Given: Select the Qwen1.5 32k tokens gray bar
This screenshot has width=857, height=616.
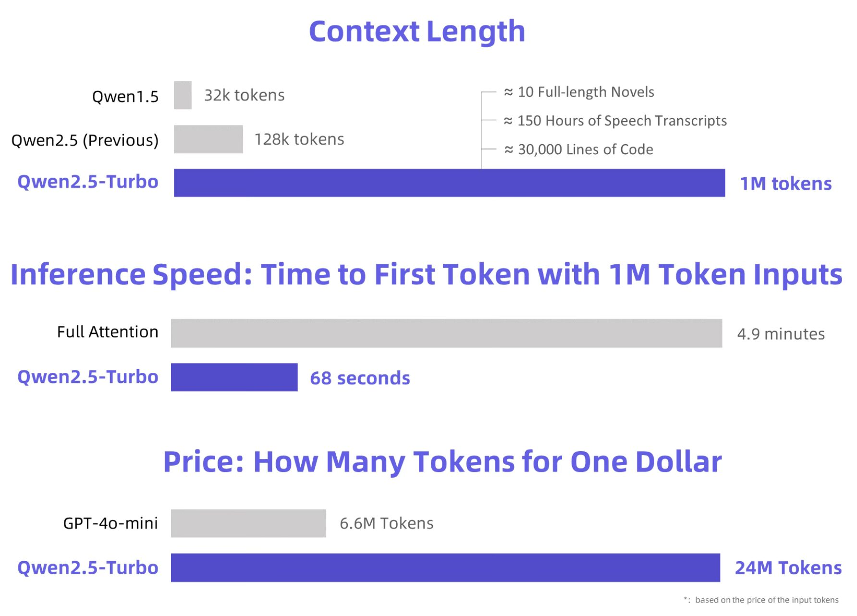Looking at the screenshot, I should pyautogui.click(x=183, y=95).
